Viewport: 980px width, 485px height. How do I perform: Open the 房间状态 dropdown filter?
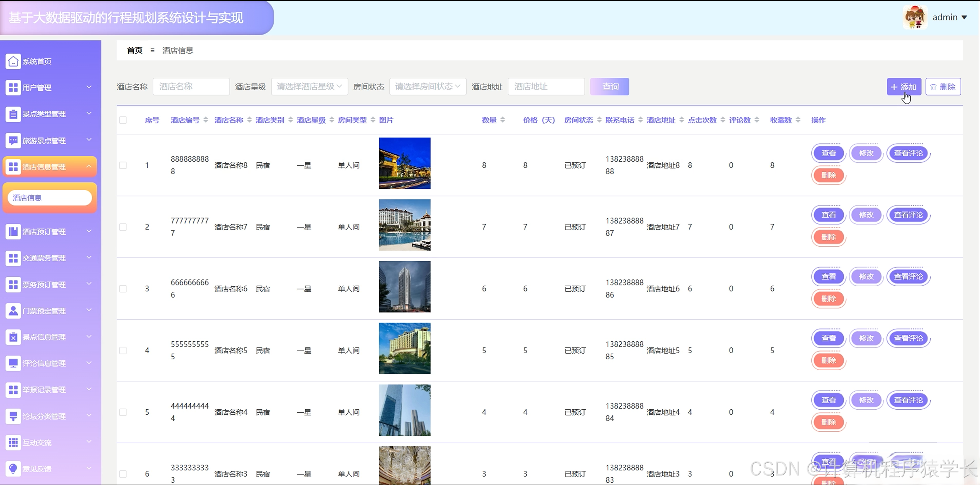point(428,87)
